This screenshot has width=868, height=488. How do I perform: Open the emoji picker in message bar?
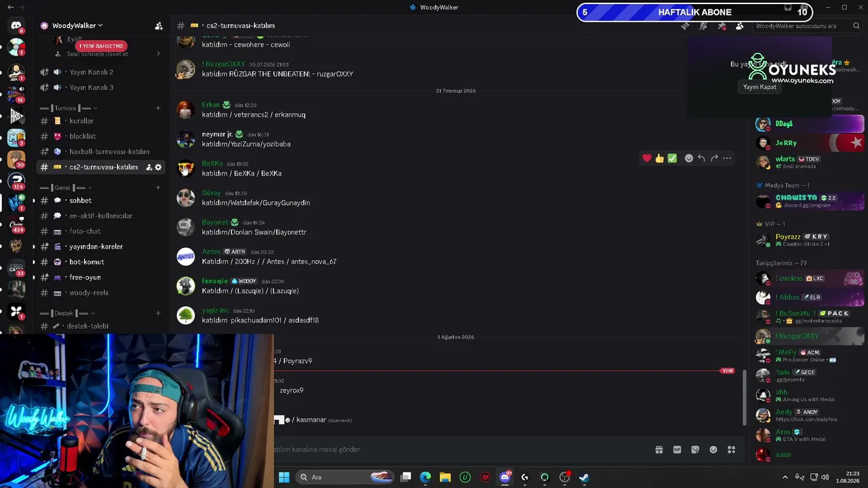[713, 449]
